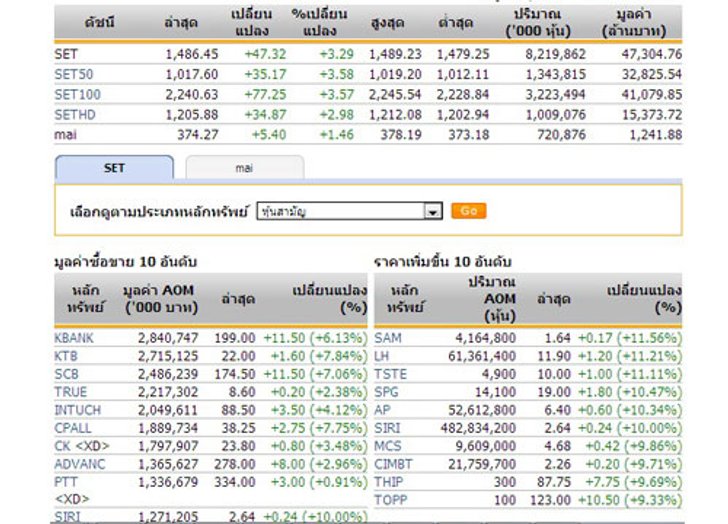Open CPALL stock link
The image size is (728, 524).
tap(73, 428)
